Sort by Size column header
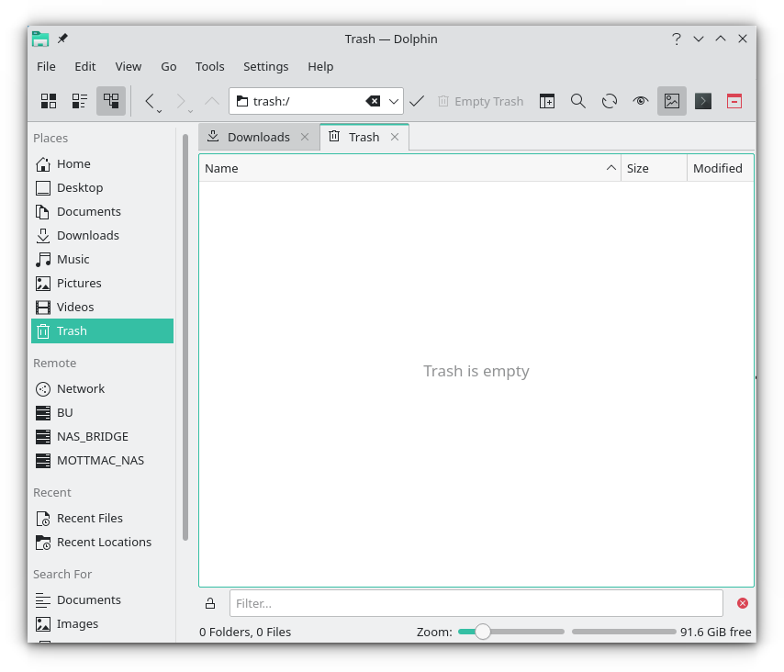784x672 pixels. coord(654,169)
